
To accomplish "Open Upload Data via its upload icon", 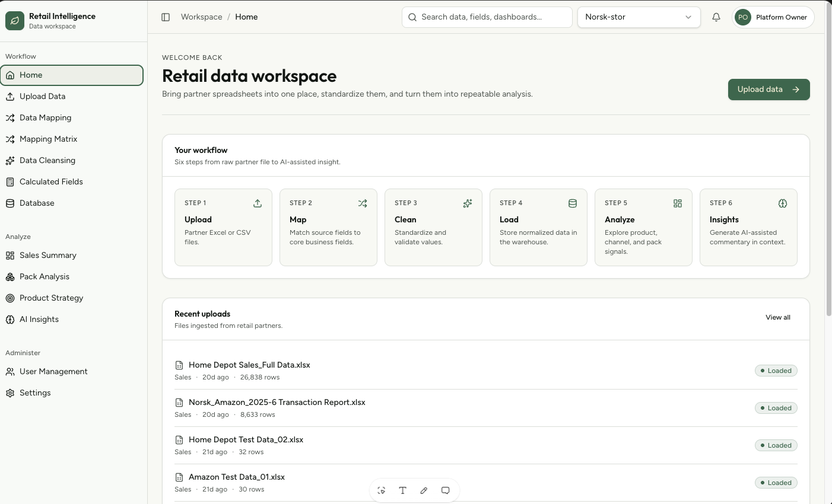I will pos(10,96).
